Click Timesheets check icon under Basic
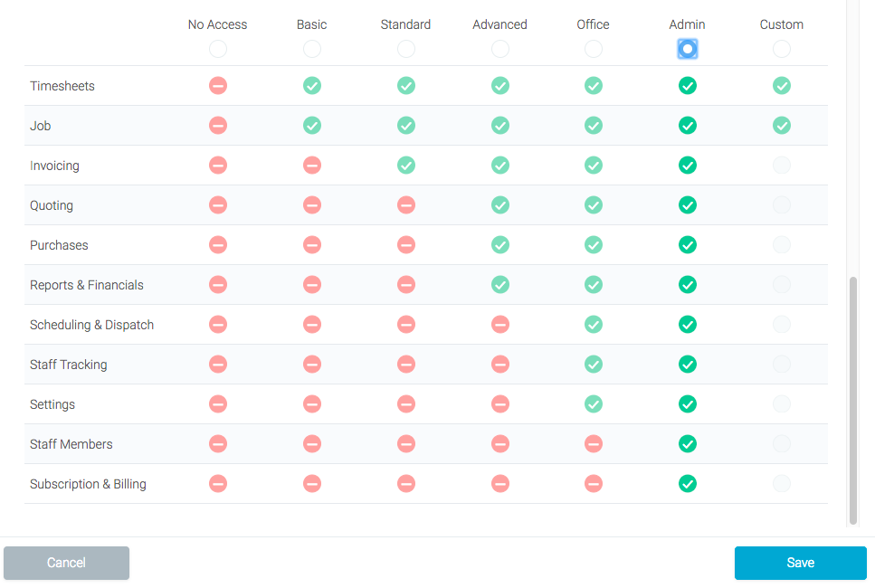This screenshot has height=588, width=875. tap(312, 85)
